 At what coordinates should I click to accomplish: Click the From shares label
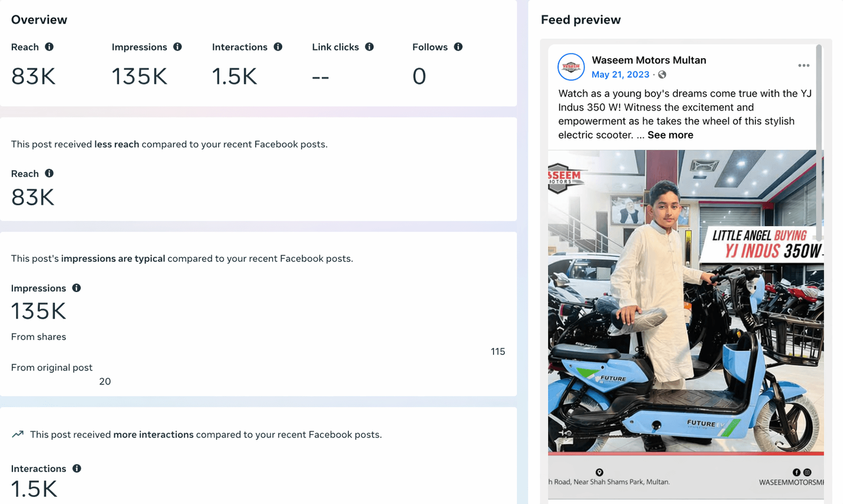tap(38, 337)
